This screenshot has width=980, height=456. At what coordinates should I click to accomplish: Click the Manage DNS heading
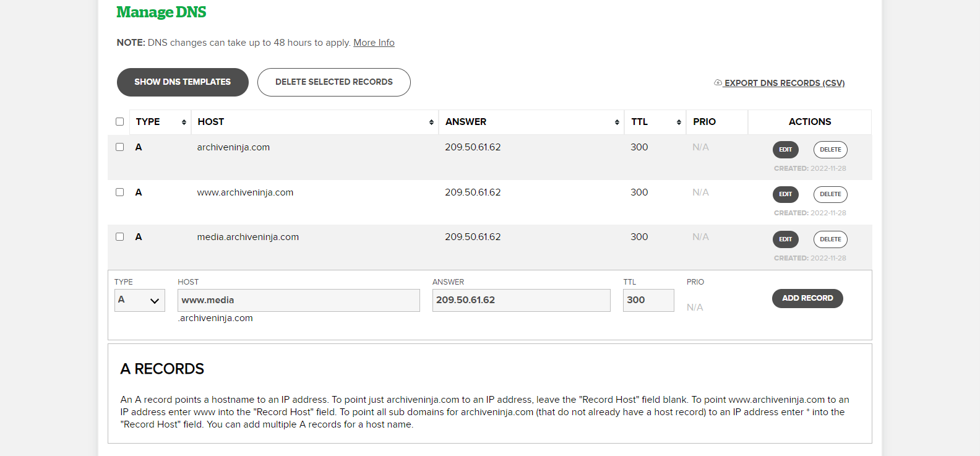pos(161,12)
